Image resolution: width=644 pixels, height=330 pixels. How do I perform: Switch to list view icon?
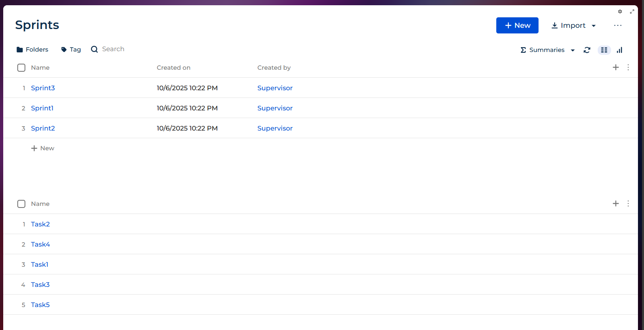[x=604, y=50]
